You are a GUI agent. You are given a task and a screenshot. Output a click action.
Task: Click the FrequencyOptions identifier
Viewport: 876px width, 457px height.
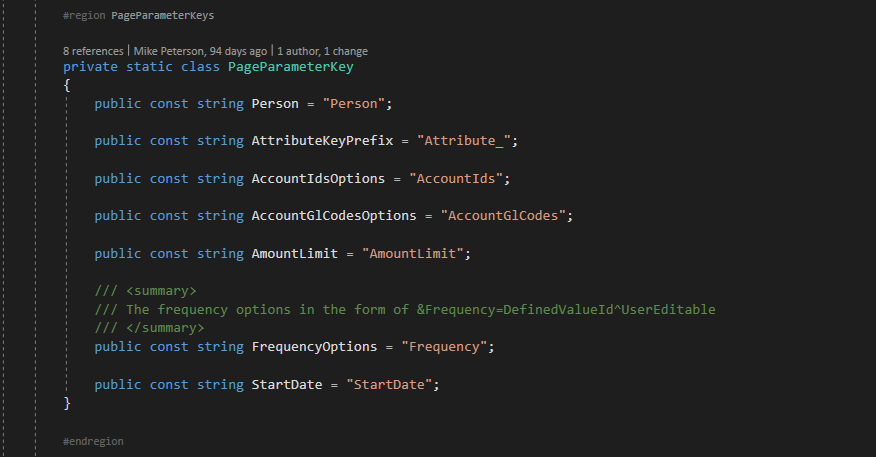click(314, 347)
